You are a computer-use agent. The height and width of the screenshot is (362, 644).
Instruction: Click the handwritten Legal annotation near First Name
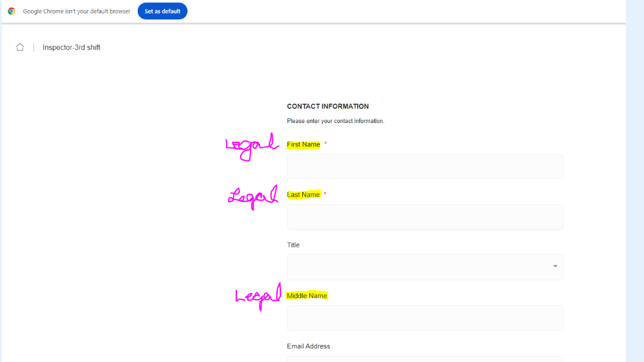(x=252, y=146)
